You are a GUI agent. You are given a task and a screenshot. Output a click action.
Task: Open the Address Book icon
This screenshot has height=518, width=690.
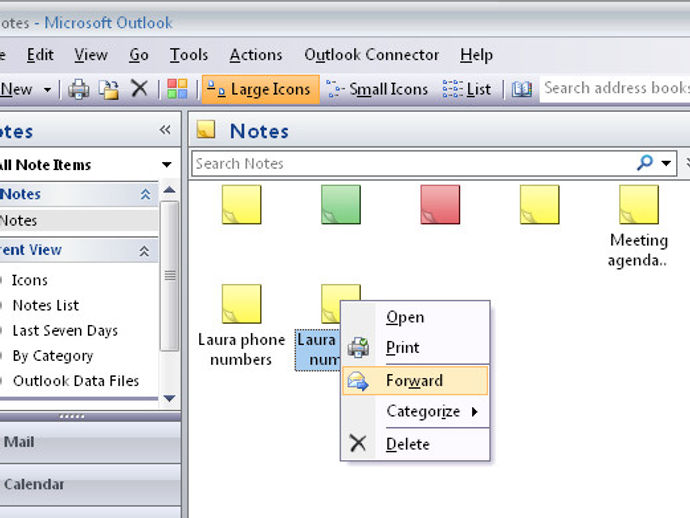[x=522, y=89]
